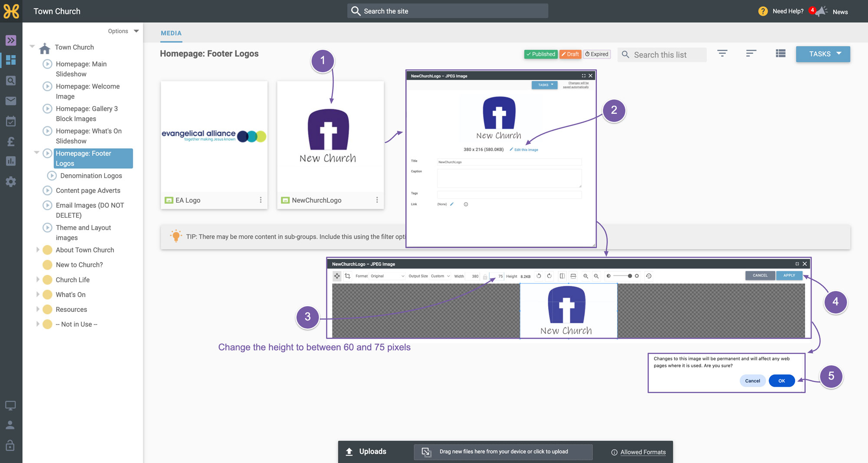The image size is (868, 463).
Task: Open the calendar icon in the sidebar
Action: click(11, 121)
